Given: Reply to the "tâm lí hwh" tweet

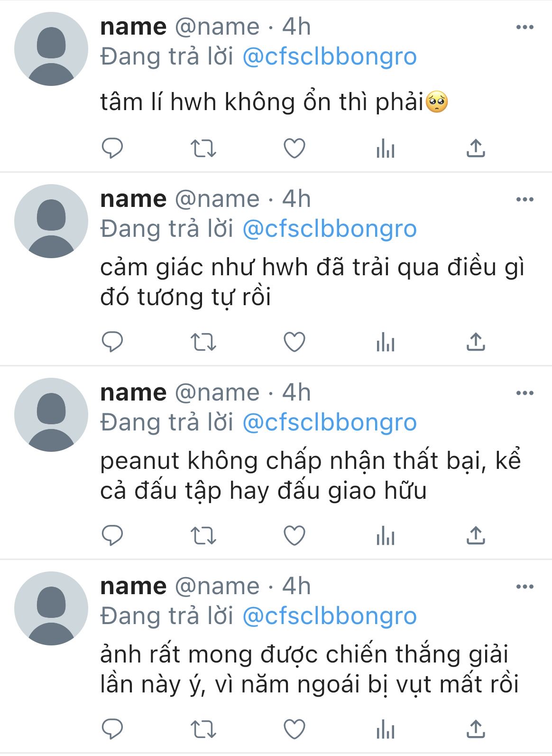Looking at the screenshot, I should tap(112, 149).
